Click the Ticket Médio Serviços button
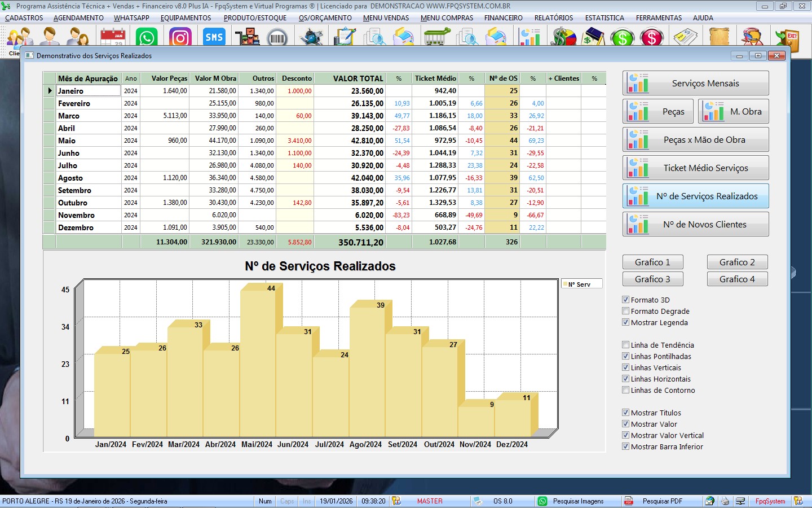Screen dimensions: 812x508 [696, 168]
